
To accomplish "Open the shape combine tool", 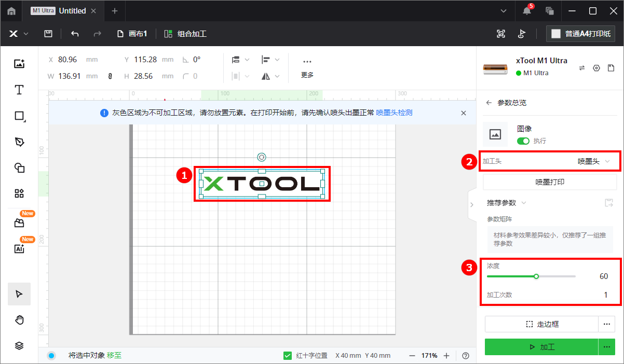I will click(19, 167).
